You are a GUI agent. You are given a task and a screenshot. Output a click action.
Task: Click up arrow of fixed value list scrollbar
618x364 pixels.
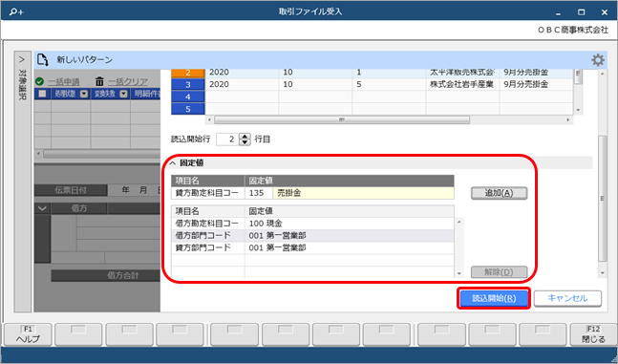click(x=458, y=222)
